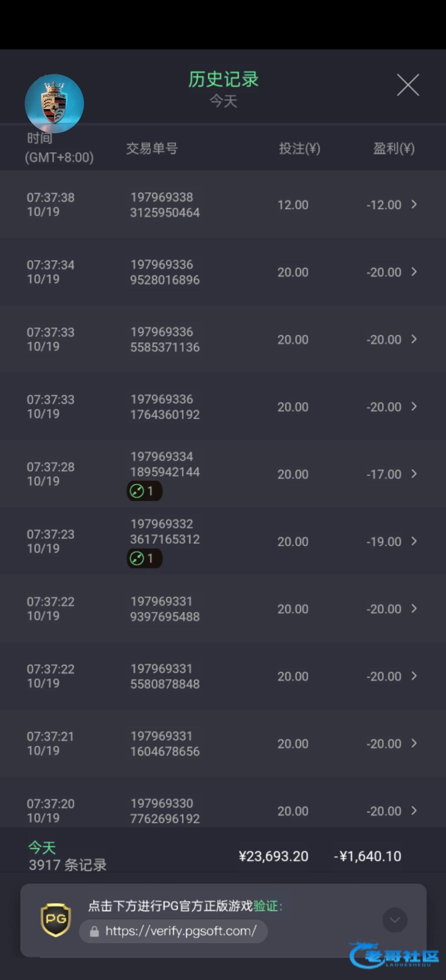Open chevron for -17.00 profit record
This screenshot has height=980, width=446.
tap(414, 474)
